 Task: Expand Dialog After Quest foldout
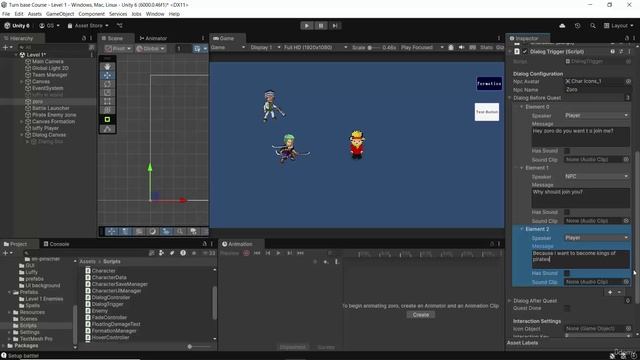pyautogui.click(x=510, y=301)
